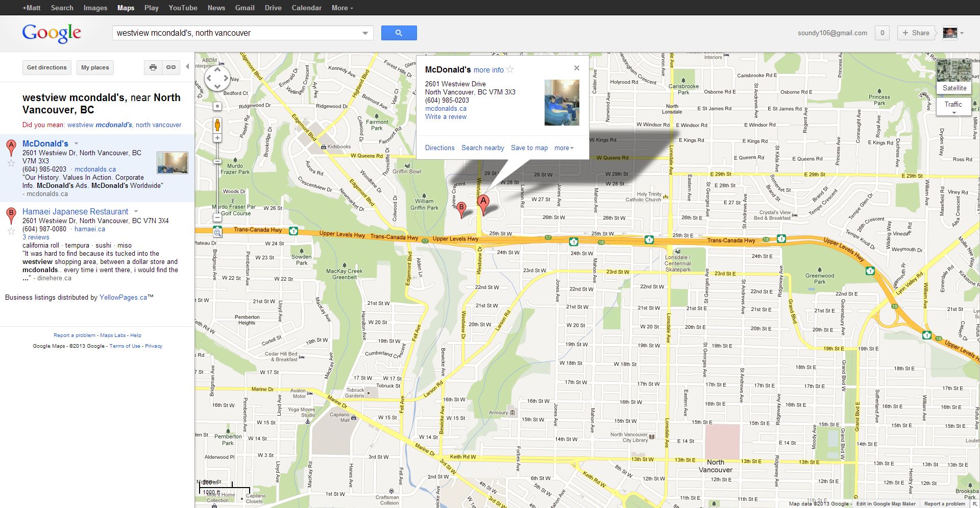Image resolution: width=980 pixels, height=508 pixels.
Task: Zoom in with the plus button
Action: pos(217,138)
